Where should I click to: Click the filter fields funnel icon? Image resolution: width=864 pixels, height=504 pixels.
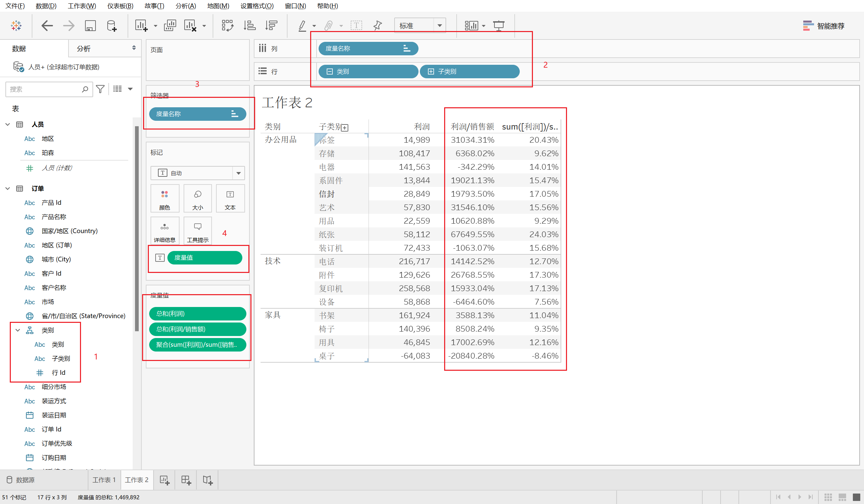(x=100, y=89)
